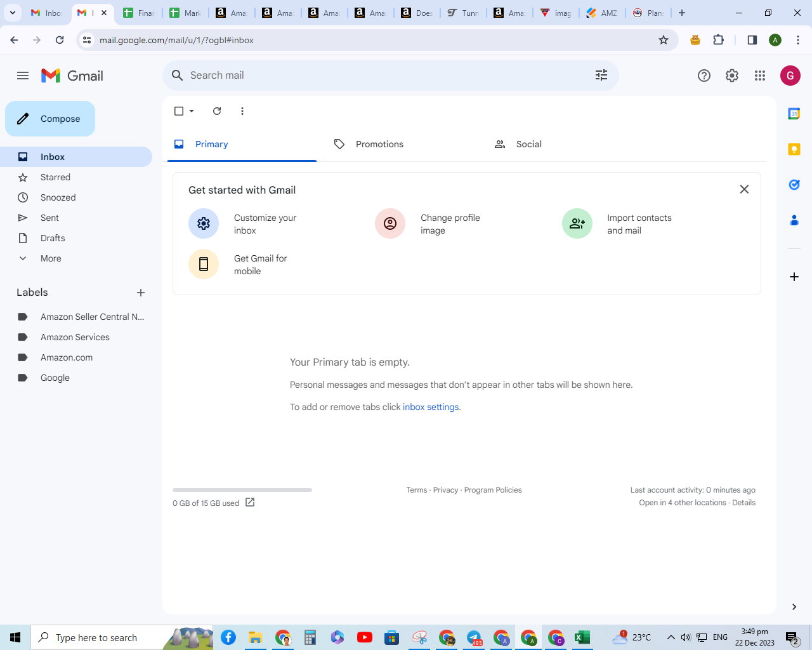812x650 pixels.
Task: Open the Gmail main menu hamburger icon
Action: tap(23, 76)
